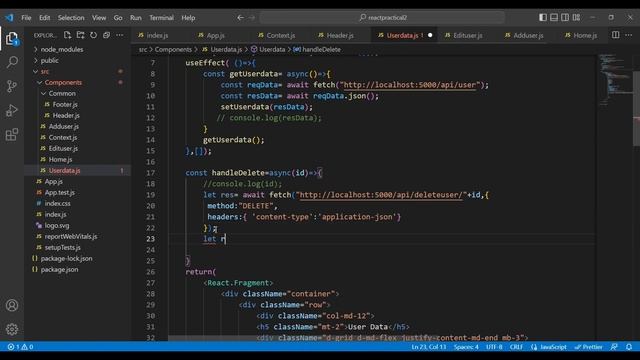Toggle the secondary side bar layout icon
Viewport: 640px width, 360px height.
tap(565, 18)
